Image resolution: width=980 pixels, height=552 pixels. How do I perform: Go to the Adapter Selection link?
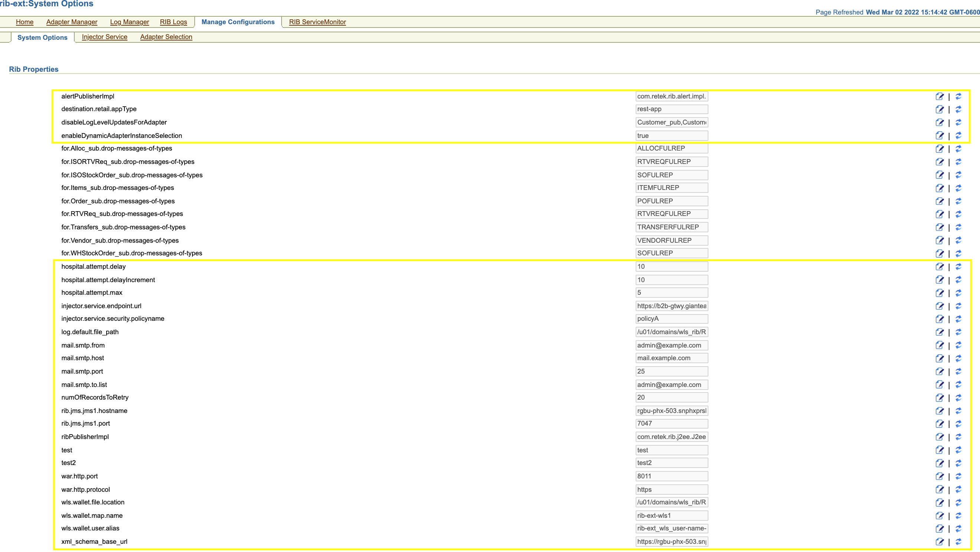166,37
